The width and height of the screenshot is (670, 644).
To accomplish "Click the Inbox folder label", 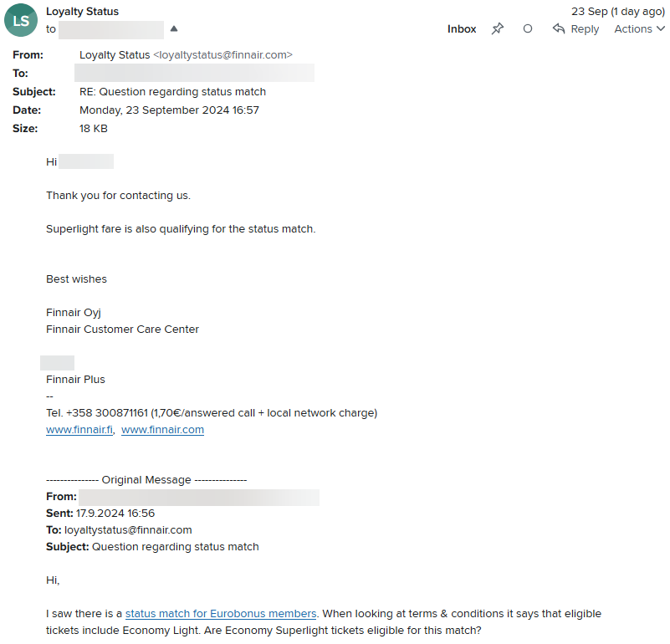I will (462, 28).
